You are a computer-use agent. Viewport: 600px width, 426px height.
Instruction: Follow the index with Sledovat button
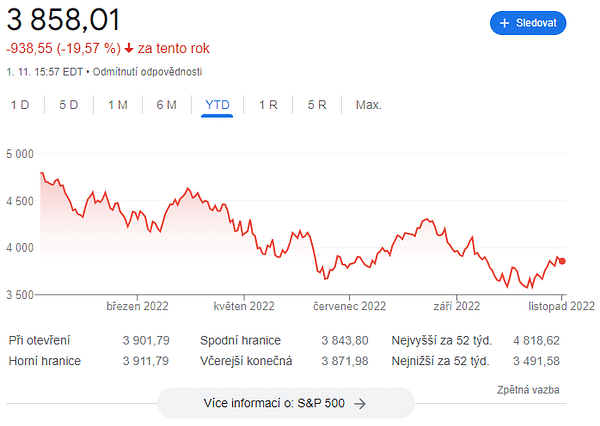click(x=528, y=23)
